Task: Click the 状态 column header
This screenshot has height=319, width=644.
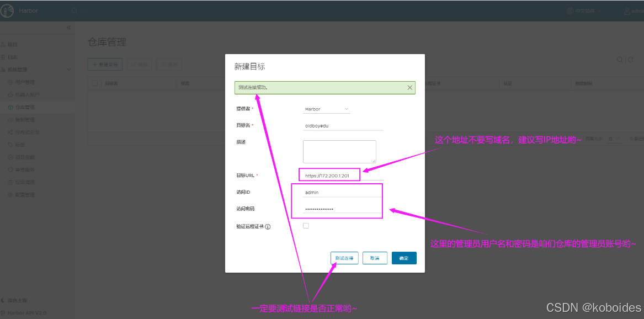Action: 185,83
